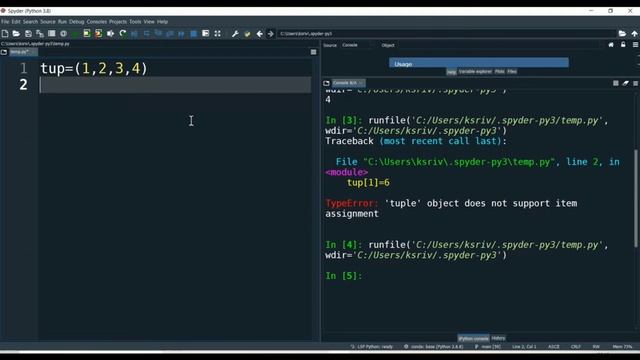The width and height of the screenshot is (640, 360).
Task: Switch to the Help tab
Action: tap(451, 72)
